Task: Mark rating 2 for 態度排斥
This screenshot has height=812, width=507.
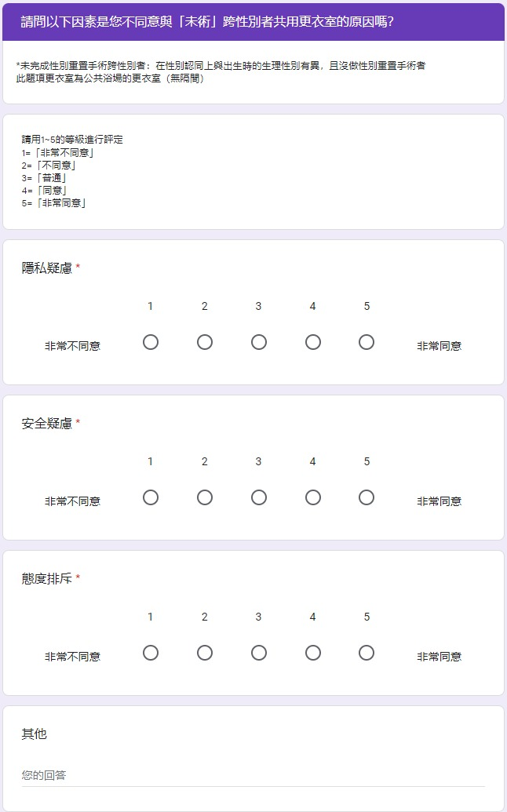Action: coord(205,653)
